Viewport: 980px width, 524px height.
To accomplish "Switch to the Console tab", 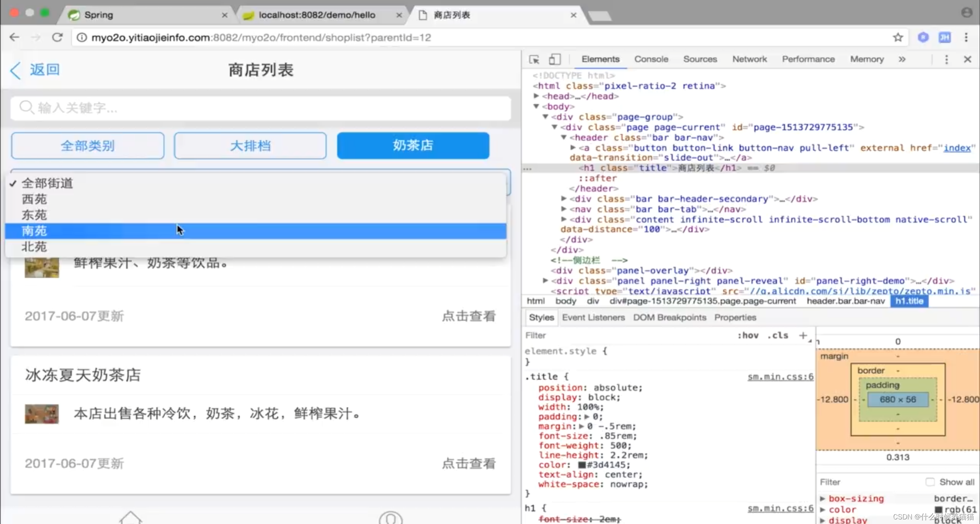I will click(651, 59).
